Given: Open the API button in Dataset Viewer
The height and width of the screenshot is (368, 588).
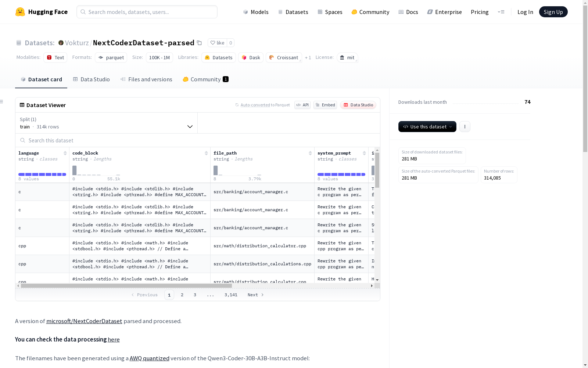Looking at the screenshot, I should [302, 105].
